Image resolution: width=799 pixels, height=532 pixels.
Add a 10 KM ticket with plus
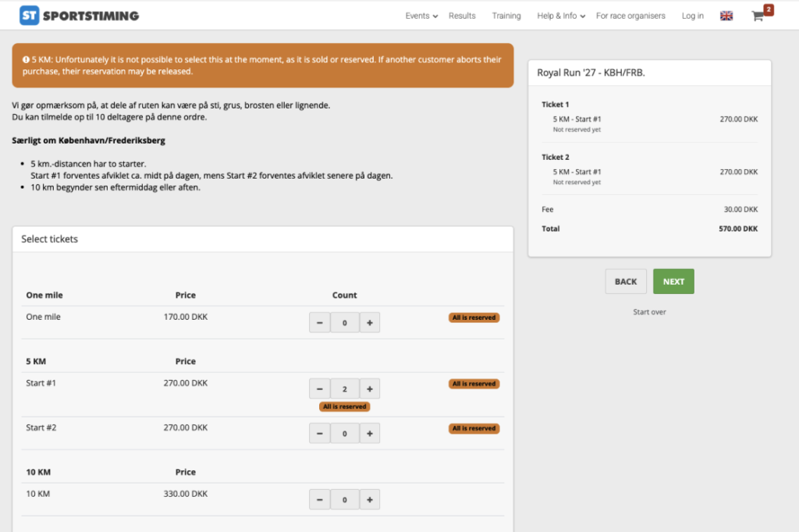tap(370, 499)
